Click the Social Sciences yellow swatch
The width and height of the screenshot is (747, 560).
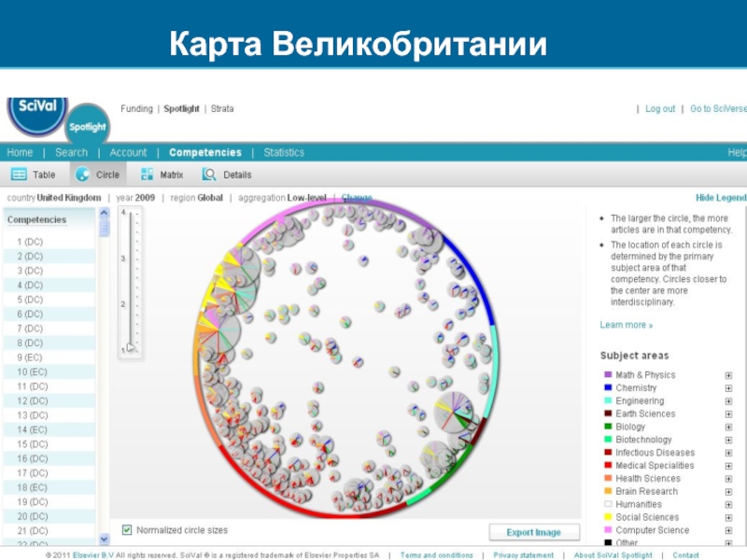tap(608, 517)
